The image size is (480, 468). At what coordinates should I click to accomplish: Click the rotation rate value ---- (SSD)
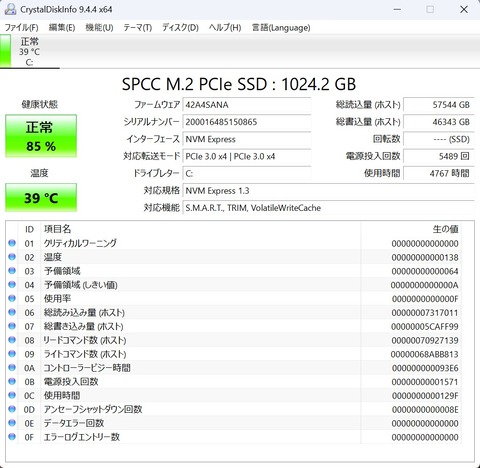point(438,139)
